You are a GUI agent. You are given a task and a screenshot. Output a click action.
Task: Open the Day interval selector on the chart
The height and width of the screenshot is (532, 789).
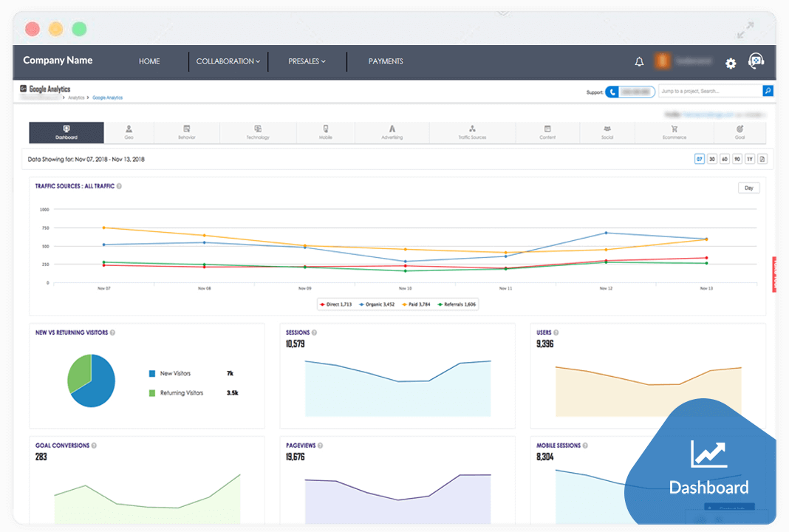pyautogui.click(x=748, y=188)
